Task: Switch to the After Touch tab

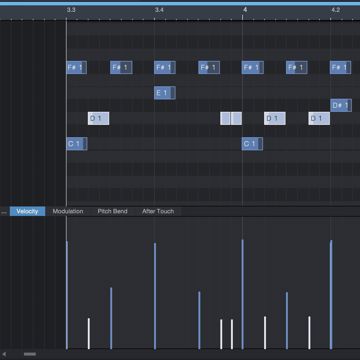Action: pos(158,211)
